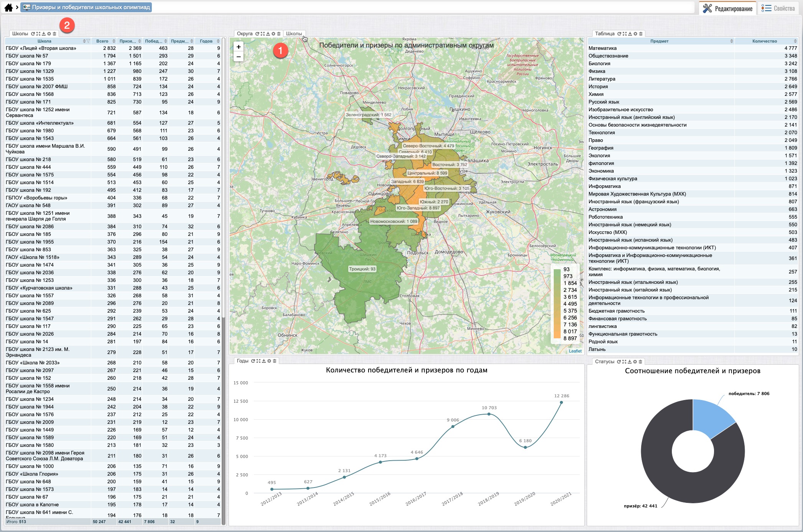Delete the Статусы panel with trash icon
The height and width of the screenshot is (532, 803).
[640, 362]
